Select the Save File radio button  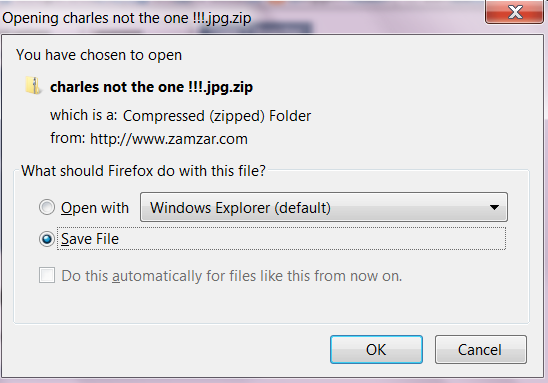pyautogui.click(x=47, y=239)
